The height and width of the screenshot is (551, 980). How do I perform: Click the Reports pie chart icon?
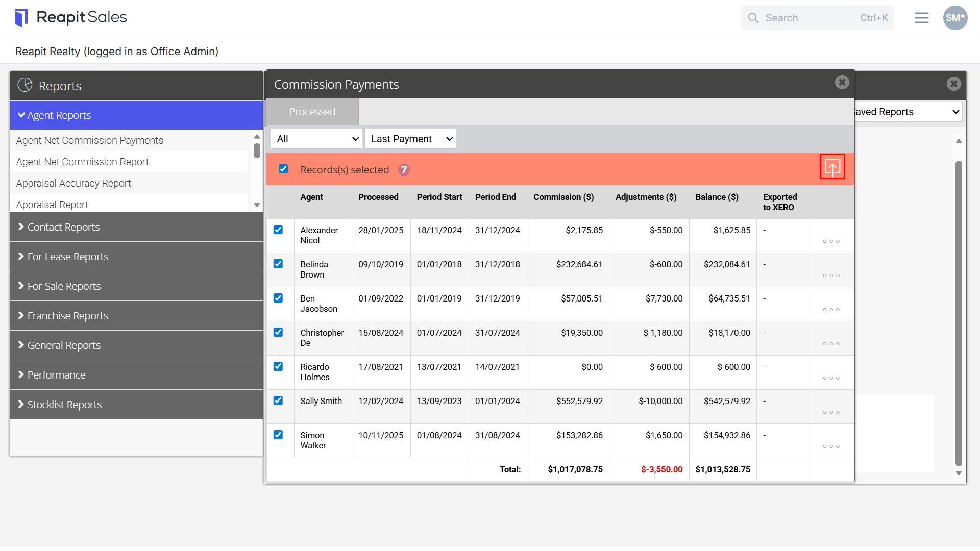(24, 85)
